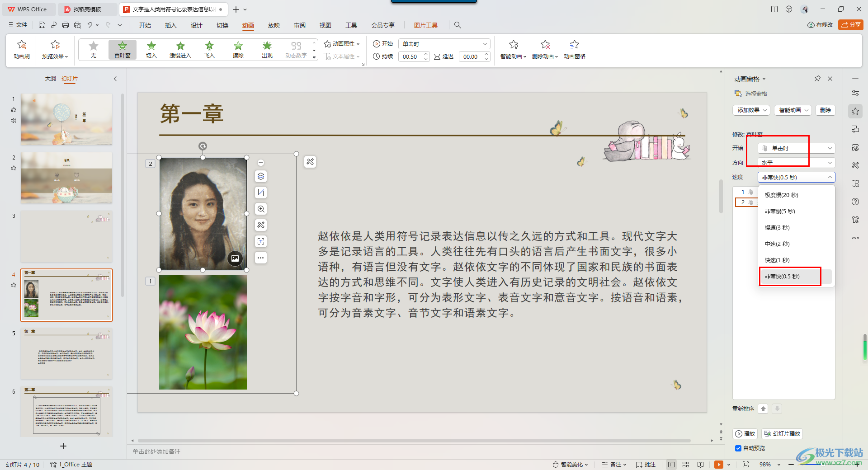The width and height of the screenshot is (868, 470).
Task: Click the save icon in quick toolbar
Action: tap(42, 25)
